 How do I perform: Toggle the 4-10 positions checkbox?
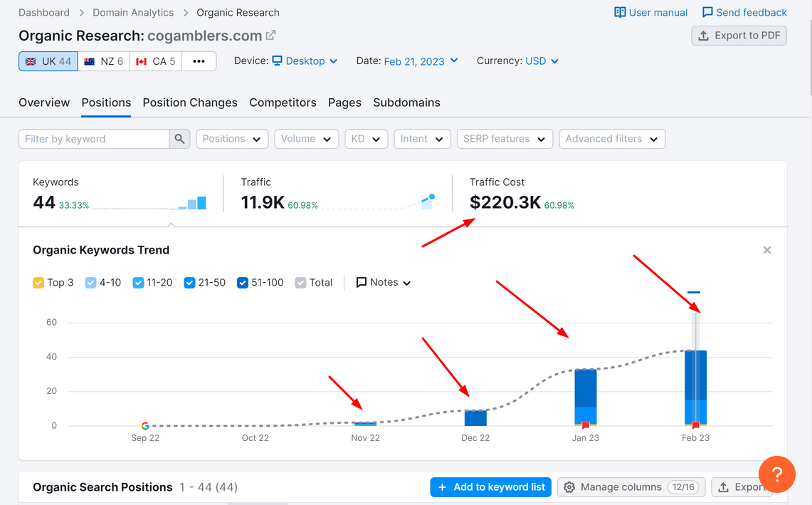point(90,283)
